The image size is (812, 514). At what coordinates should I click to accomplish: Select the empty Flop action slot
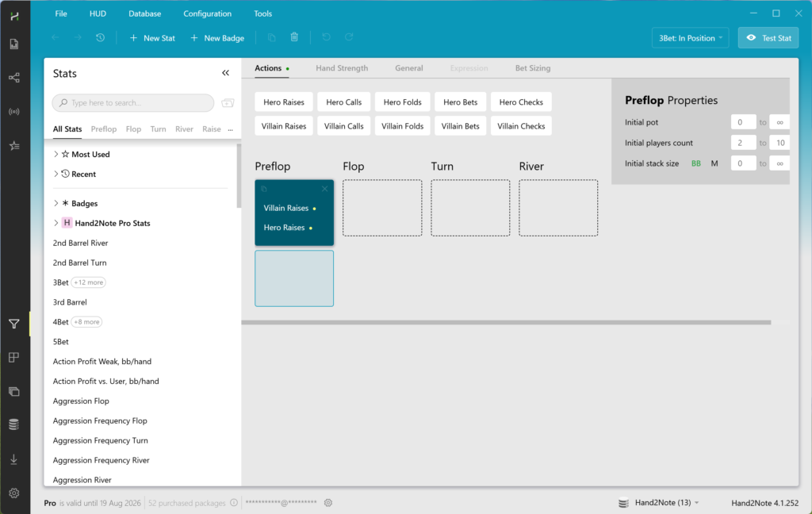382,208
